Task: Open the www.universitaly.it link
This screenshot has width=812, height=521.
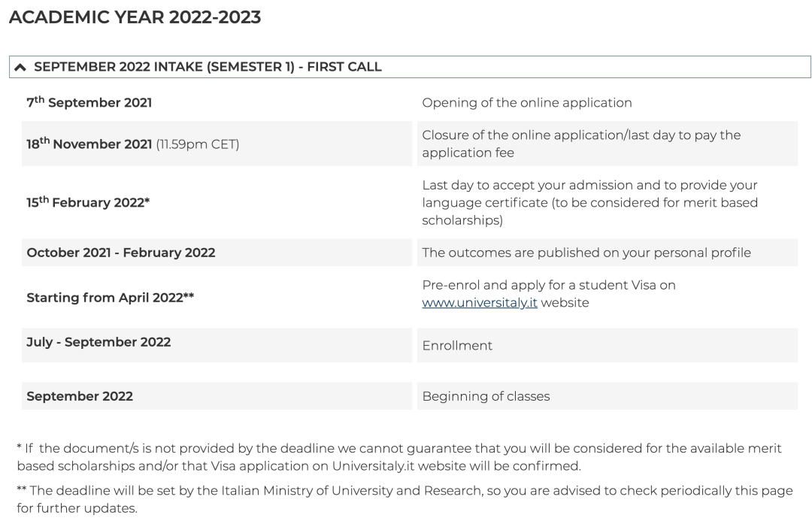Action: click(x=480, y=303)
